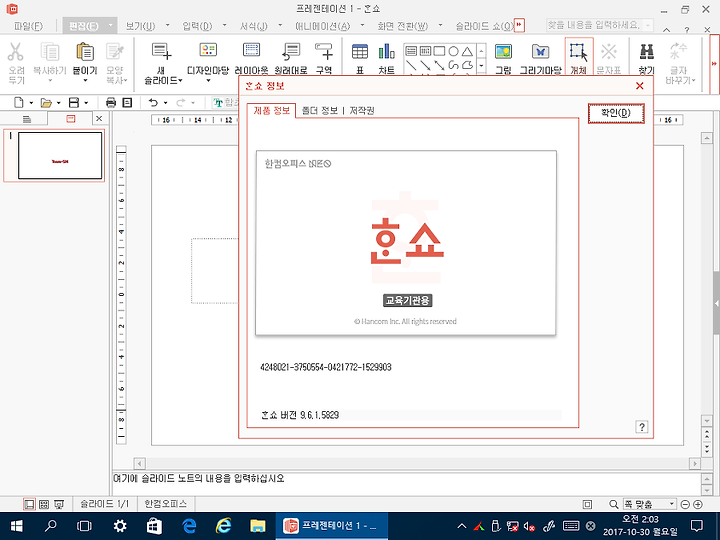Open the View (보기) menu
Viewport: 720px width, 540px height.
click(x=140, y=26)
